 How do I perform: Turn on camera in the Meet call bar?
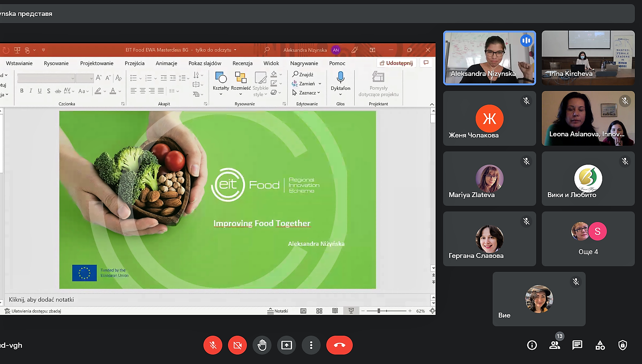237,345
